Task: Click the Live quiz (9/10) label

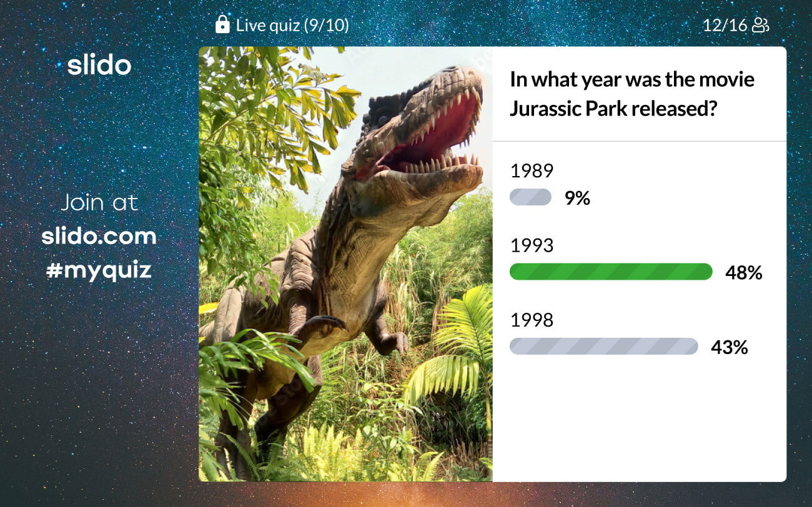Action: [x=292, y=25]
